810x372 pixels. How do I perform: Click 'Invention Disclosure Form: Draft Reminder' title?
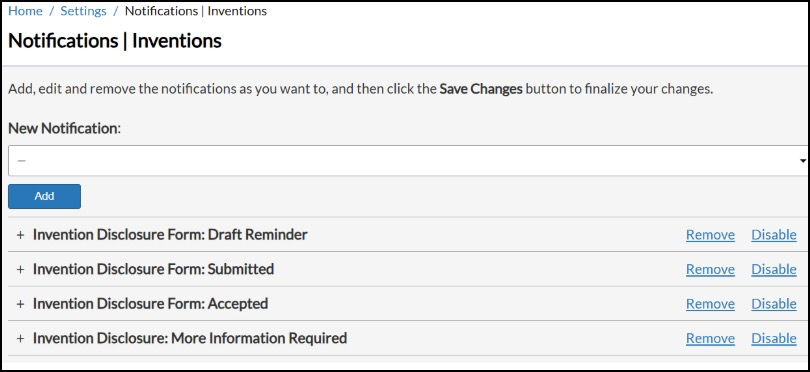(170, 235)
